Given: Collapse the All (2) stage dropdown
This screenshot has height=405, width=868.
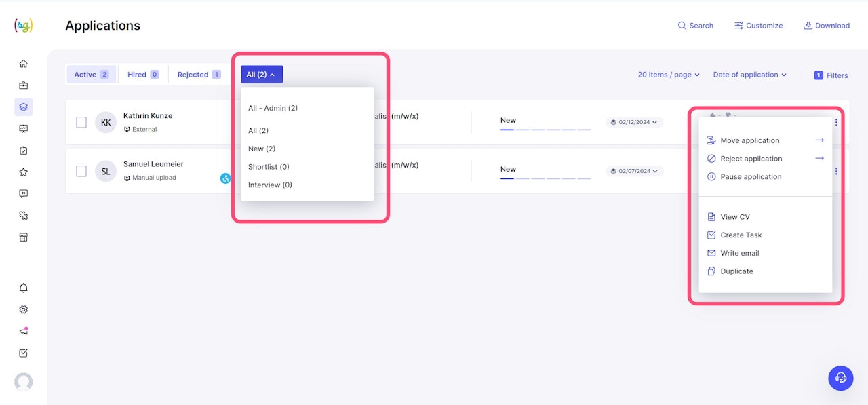Looking at the screenshot, I should click(x=261, y=75).
